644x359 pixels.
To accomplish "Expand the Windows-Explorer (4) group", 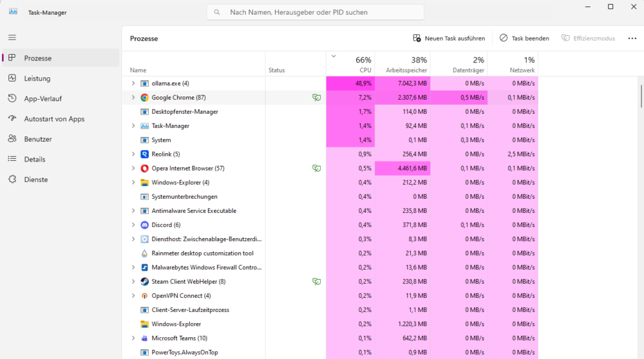I will pyautogui.click(x=133, y=183).
